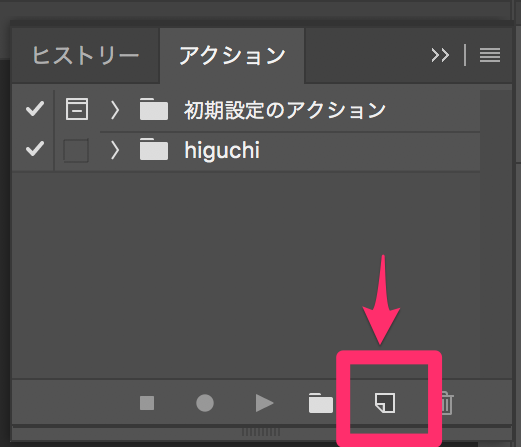Expand the 初期設定のアクション set chevron
The width and height of the screenshot is (521, 447).
115,110
